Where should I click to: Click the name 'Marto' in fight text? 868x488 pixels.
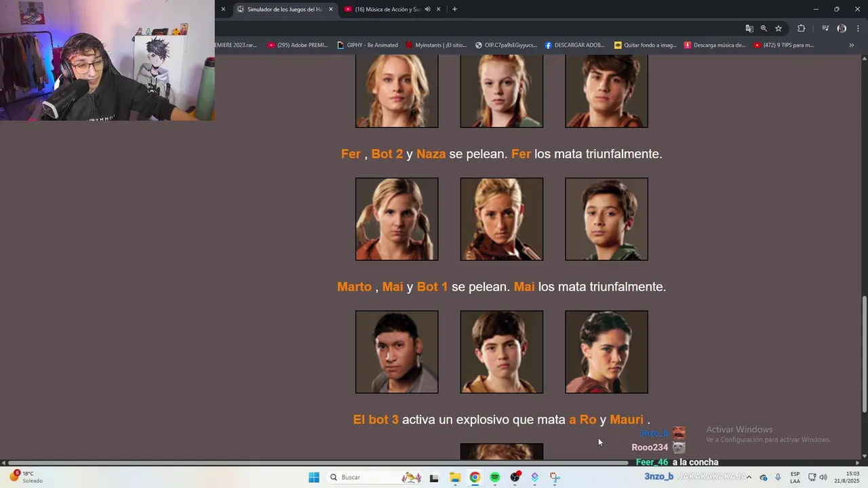point(355,287)
